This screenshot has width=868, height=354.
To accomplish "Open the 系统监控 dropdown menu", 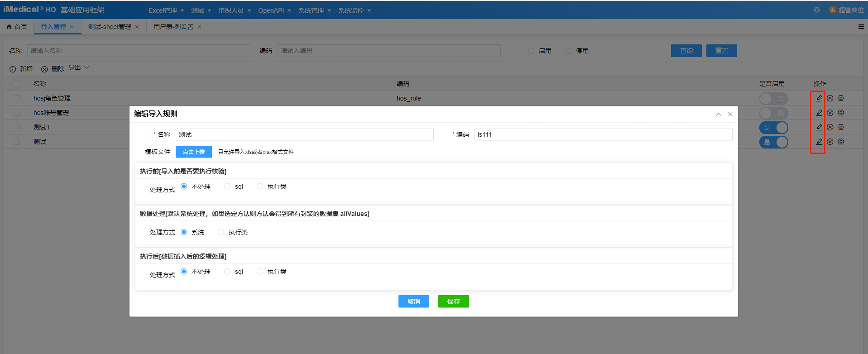I will 355,10.
